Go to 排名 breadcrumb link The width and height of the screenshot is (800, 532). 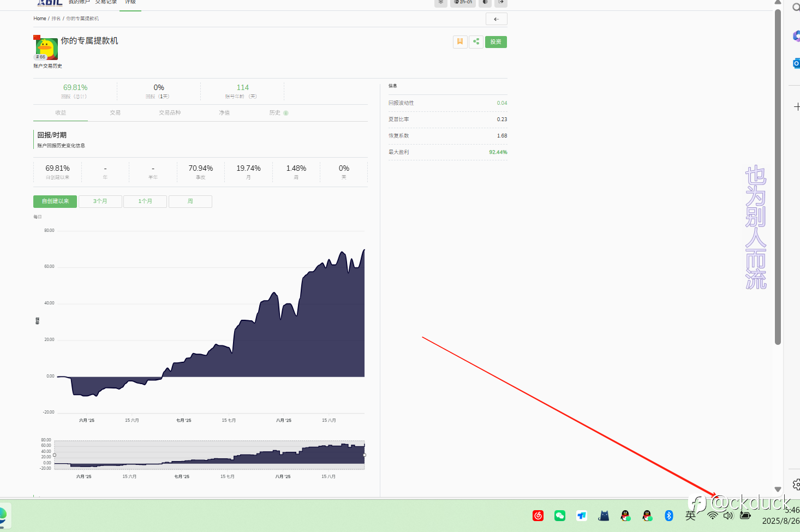coord(56,19)
